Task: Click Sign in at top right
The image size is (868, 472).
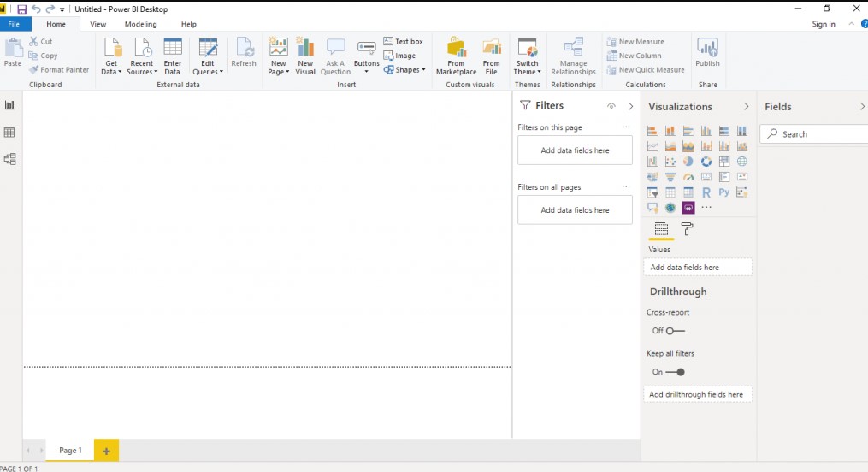Action: 823,25
